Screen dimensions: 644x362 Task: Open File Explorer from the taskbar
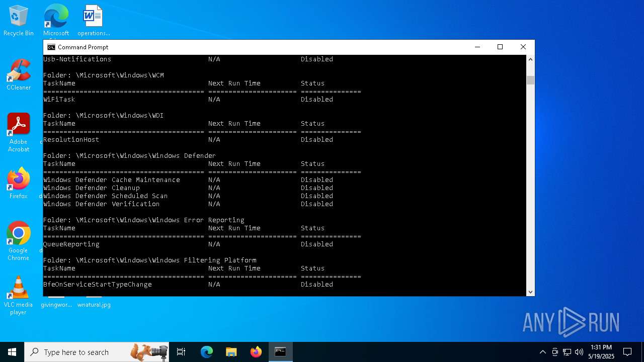point(231,352)
